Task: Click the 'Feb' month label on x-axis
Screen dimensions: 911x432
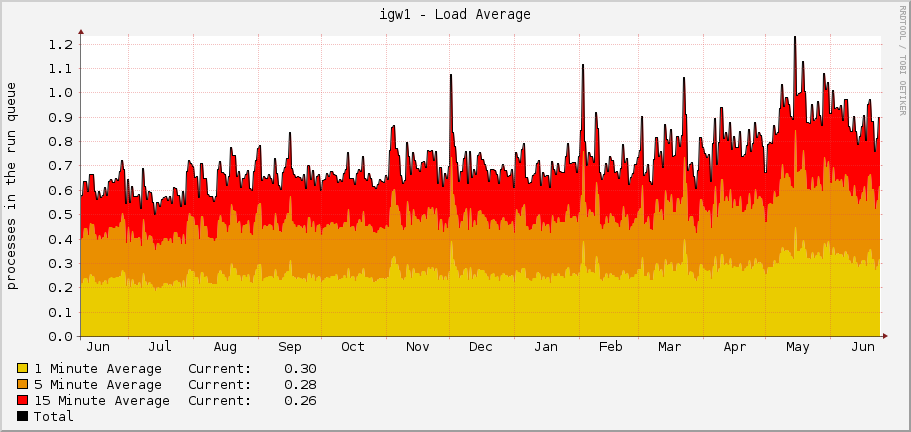Action: pyautogui.click(x=611, y=347)
